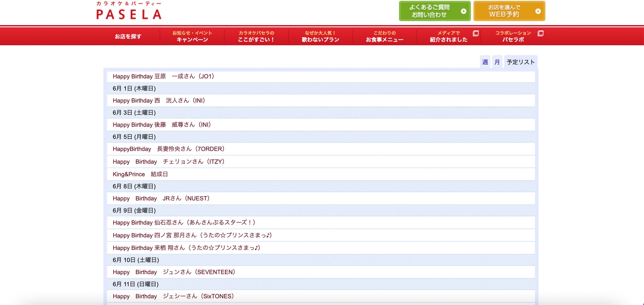Image resolution: width=644 pixels, height=305 pixels.
Task: Click the PASELA logo
Action: [x=129, y=11]
